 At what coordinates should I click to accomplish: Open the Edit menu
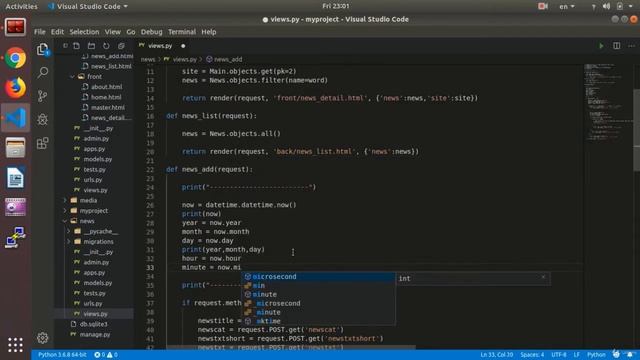pyautogui.click(x=57, y=32)
